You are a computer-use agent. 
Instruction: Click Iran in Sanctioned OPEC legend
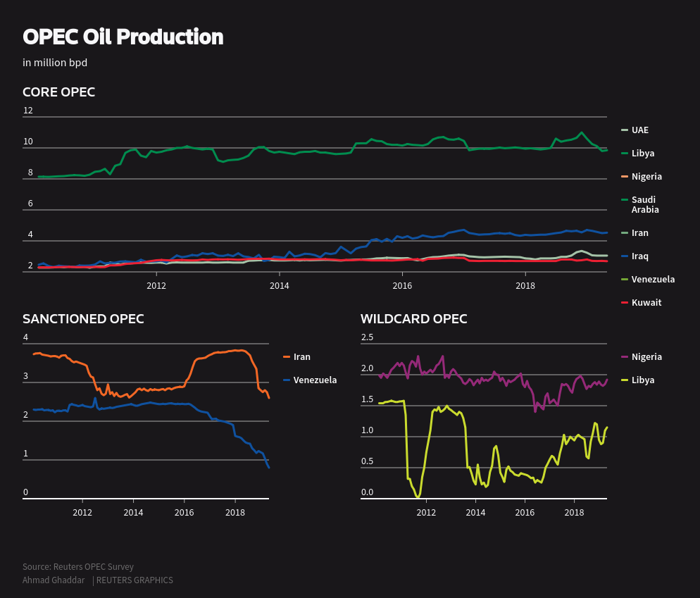(301, 357)
